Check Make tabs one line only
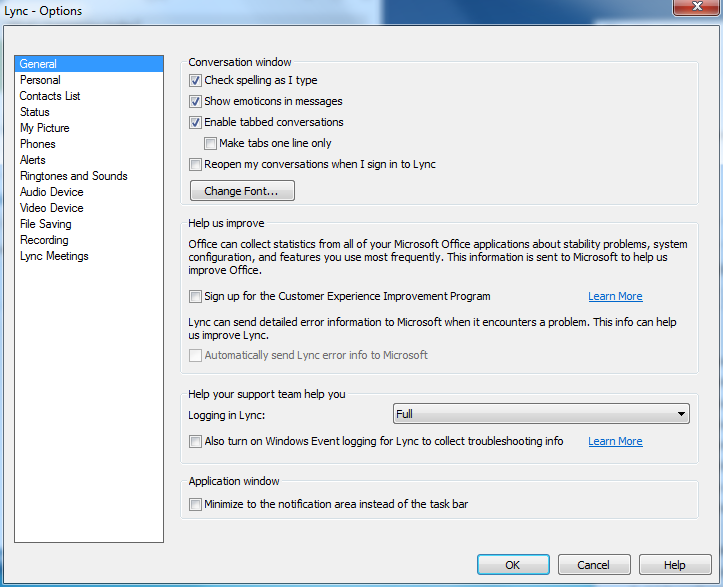 pos(210,143)
